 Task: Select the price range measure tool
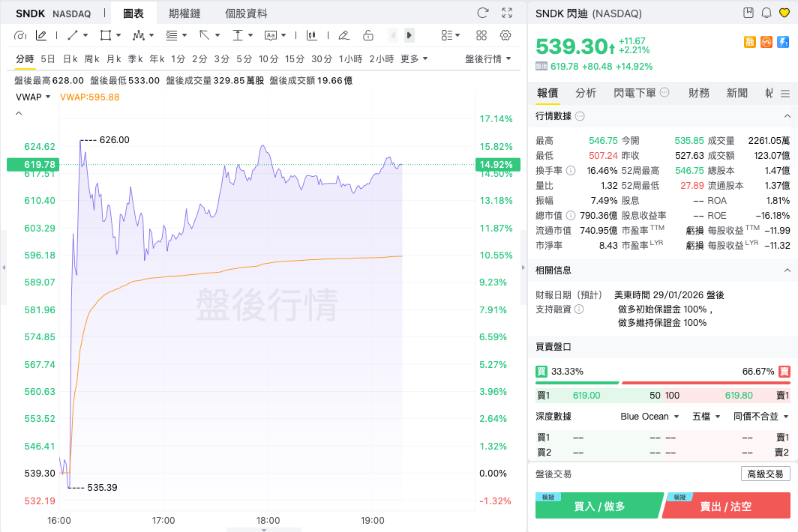click(238, 35)
